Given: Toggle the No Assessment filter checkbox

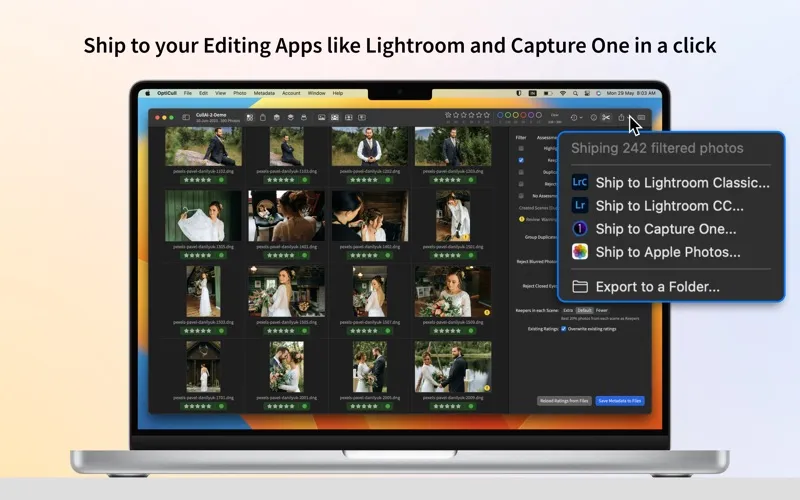Looking at the screenshot, I should pos(521,196).
